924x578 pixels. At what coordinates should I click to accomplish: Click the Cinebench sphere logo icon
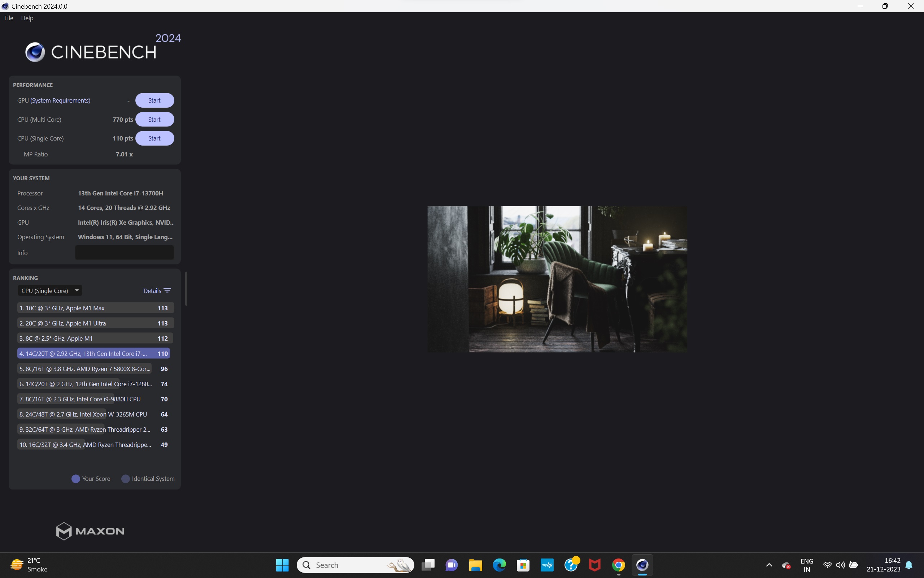35,52
